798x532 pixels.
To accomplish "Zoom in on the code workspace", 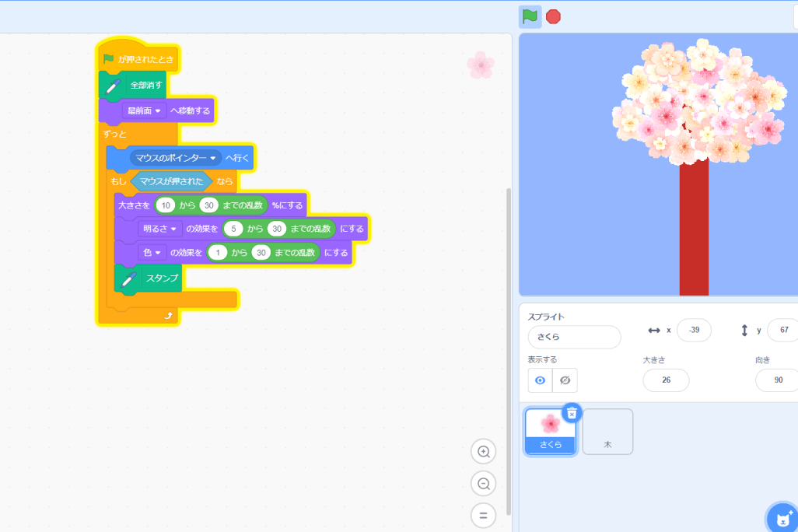I will point(483,451).
